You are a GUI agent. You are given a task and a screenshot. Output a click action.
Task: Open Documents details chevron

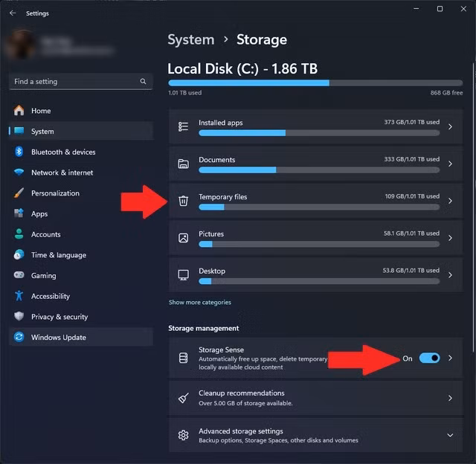click(450, 164)
